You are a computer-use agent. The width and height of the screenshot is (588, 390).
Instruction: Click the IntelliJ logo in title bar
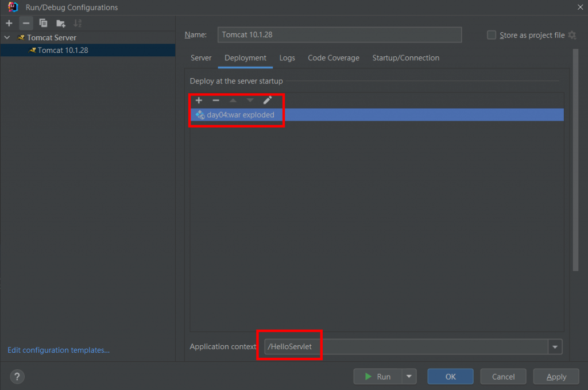click(13, 7)
